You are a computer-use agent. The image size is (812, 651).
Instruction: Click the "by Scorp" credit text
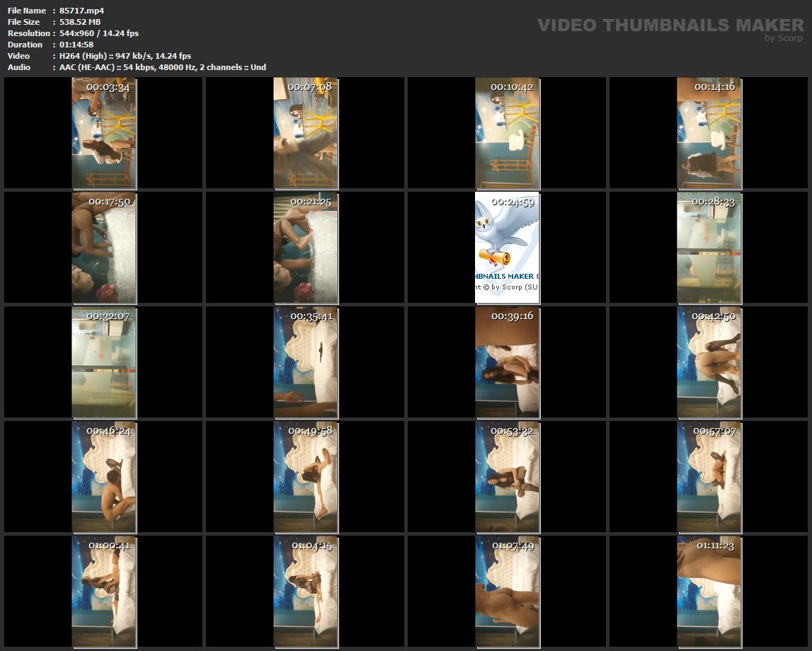(x=783, y=38)
